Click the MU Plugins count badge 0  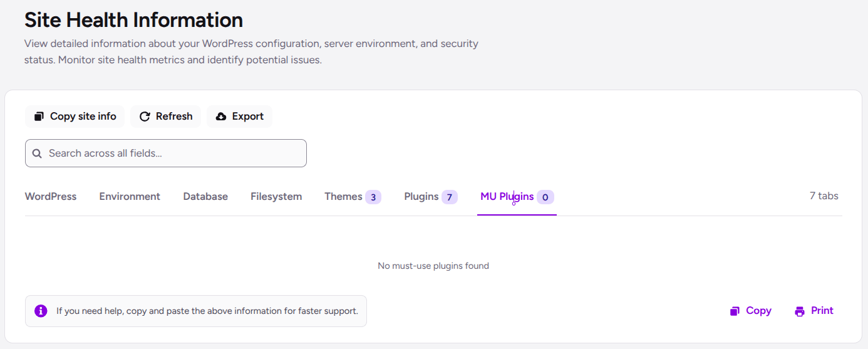pyautogui.click(x=545, y=197)
